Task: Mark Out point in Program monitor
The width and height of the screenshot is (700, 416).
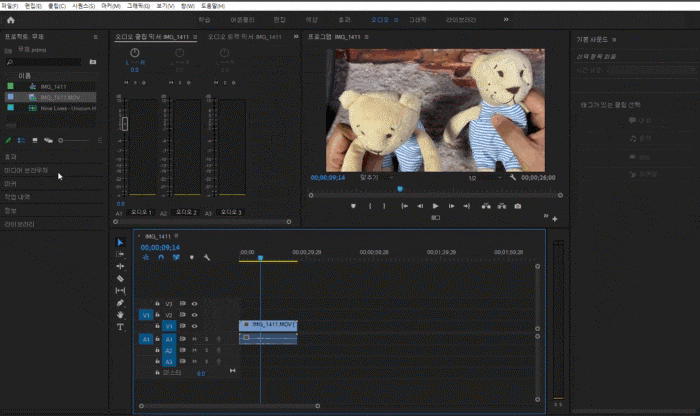Action: 384,206
